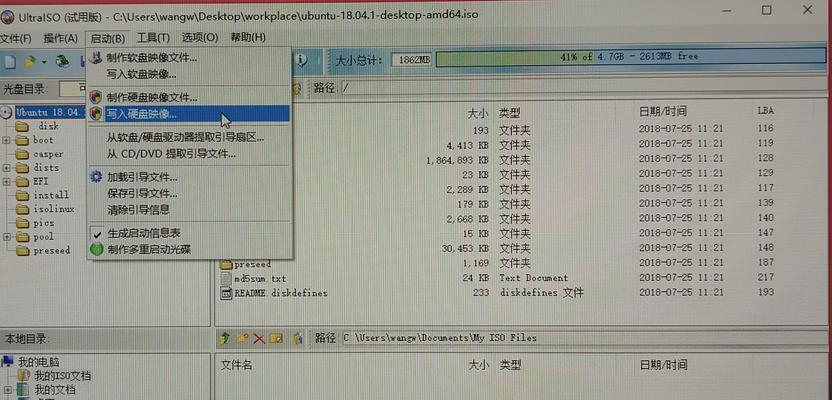Select the casper folder in tree
Image resolution: width=832 pixels, height=400 pixels.
48,154
